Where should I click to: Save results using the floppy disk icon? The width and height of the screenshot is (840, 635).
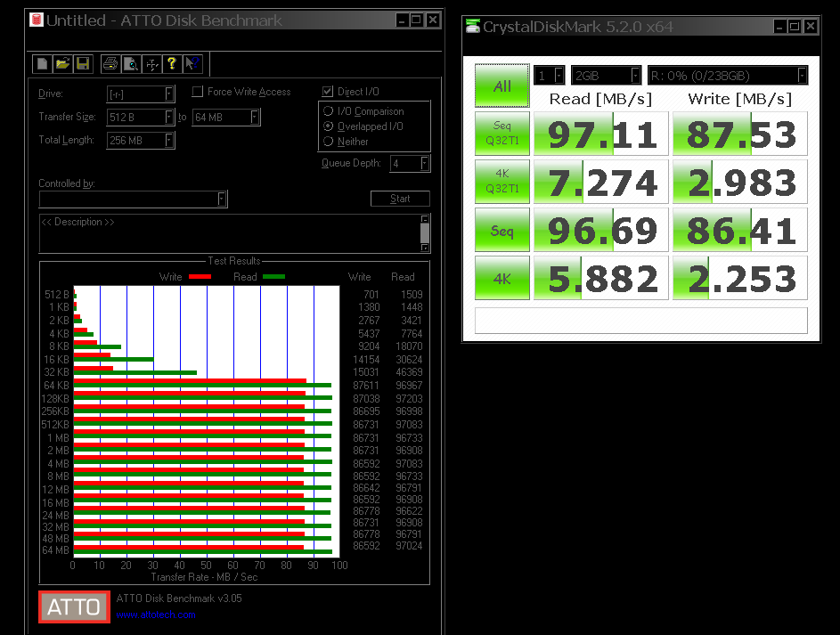(x=82, y=63)
